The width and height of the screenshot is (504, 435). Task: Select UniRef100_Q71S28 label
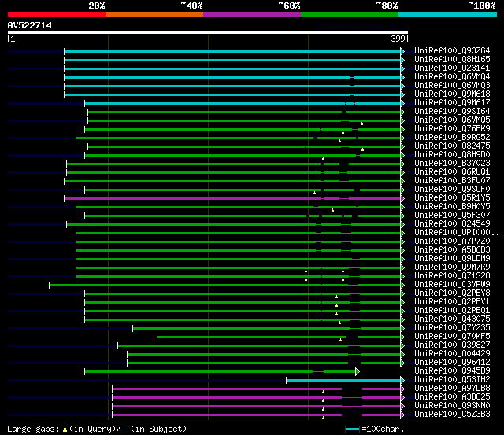(x=452, y=276)
